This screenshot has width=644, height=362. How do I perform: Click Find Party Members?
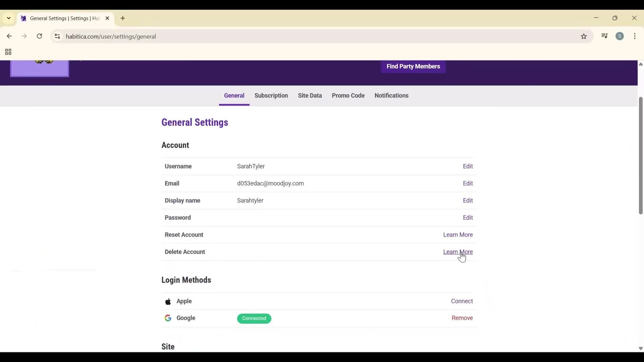coord(413,66)
